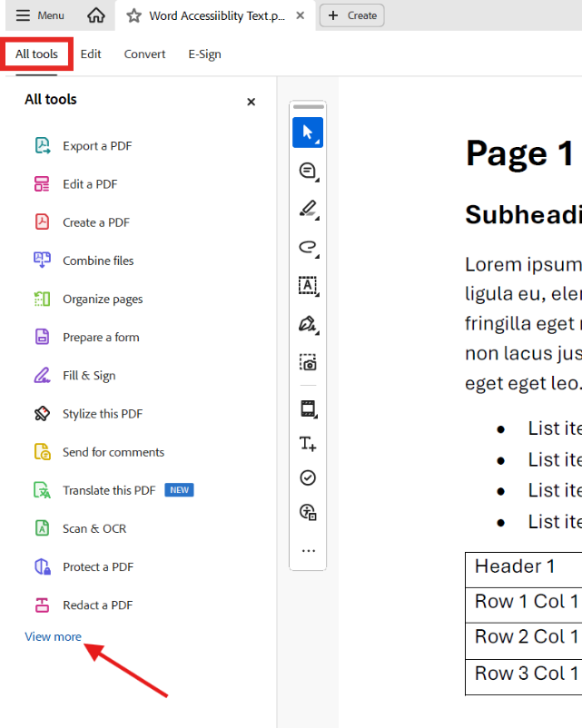The height and width of the screenshot is (728, 582).
Task: Go to the Home icon
Action: click(96, 15)
